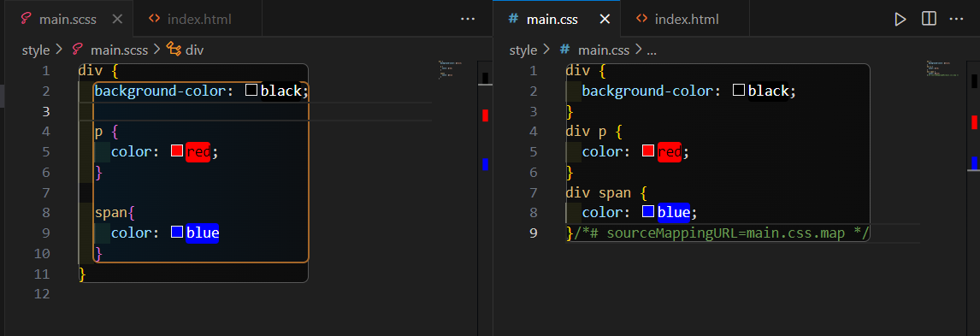The image size is (980, 336).
Task: Click 'style' breadcrumb in left editor
Action: pos(36,50)
